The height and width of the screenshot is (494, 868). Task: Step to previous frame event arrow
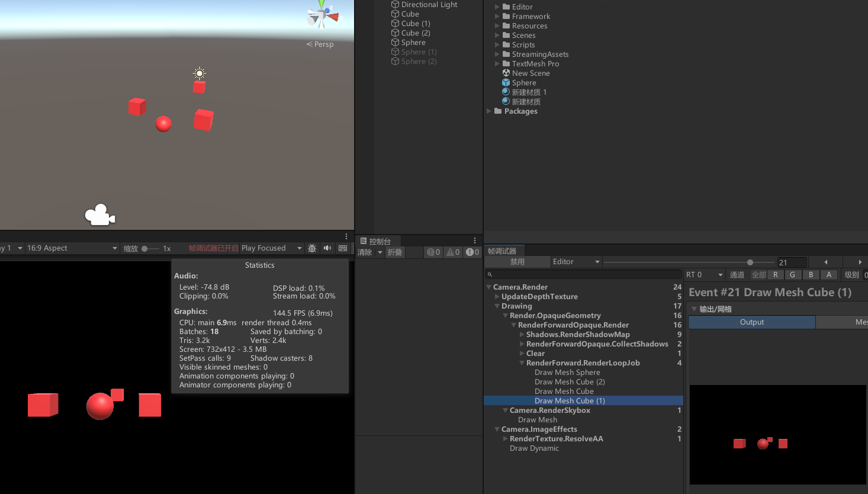(x=826, y=262)
